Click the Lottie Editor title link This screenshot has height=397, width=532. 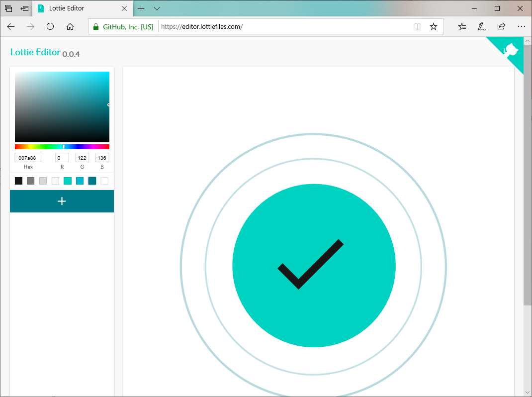[x=35, y=52]
